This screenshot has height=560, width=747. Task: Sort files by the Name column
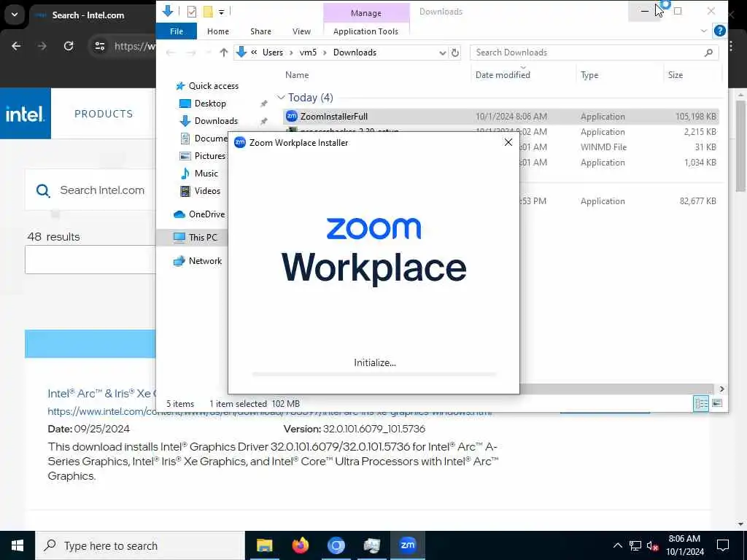pos(297,75)
